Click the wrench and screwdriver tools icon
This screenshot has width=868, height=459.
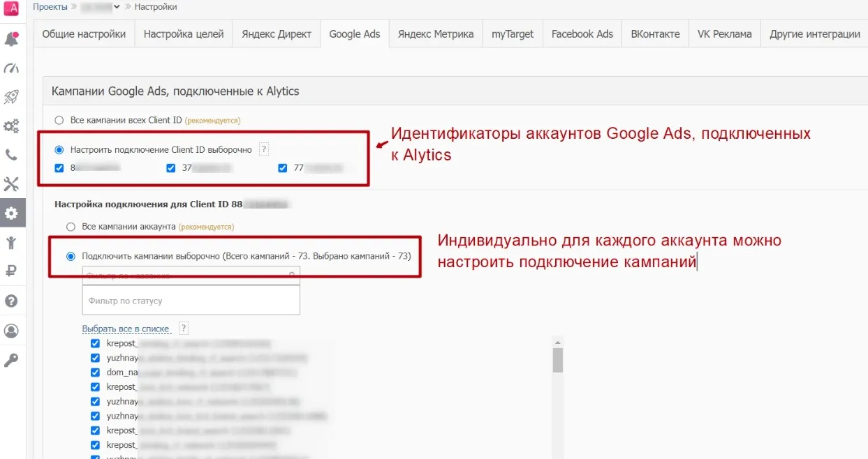11,184
